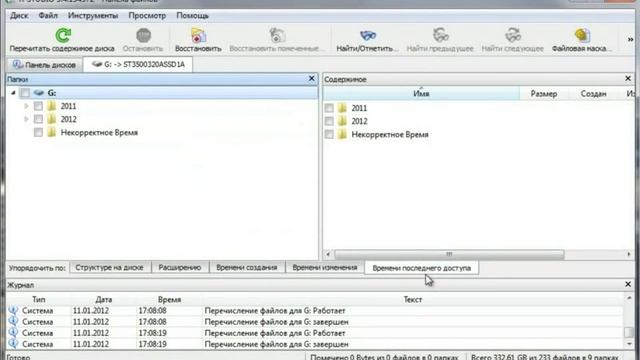
Task: Open the Файл menu
Action: click(x=48, y=16)
